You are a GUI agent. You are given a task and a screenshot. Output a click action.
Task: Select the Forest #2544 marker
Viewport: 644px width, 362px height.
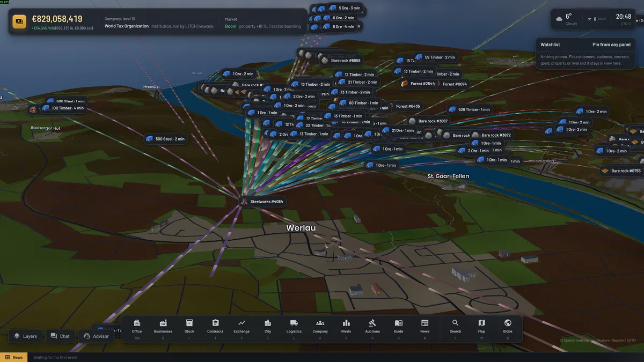click(x=418, y=84)
